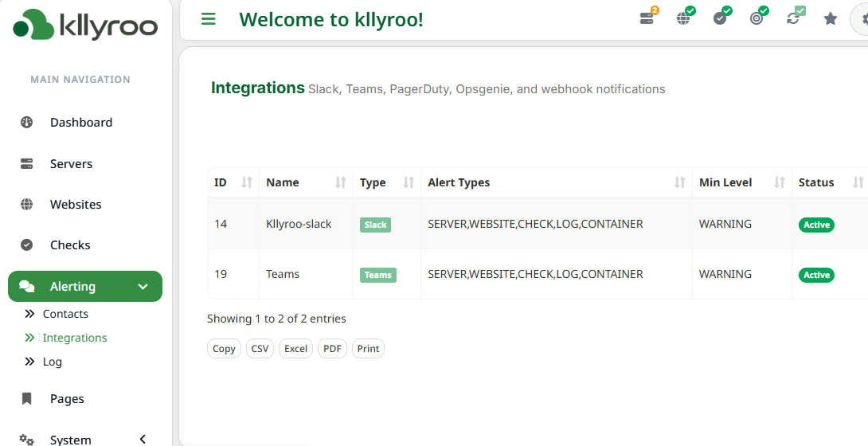Screen dimensions: 868x446
Task: Click the Checks checkmark sidebar icon
Action: click(26, 245)
